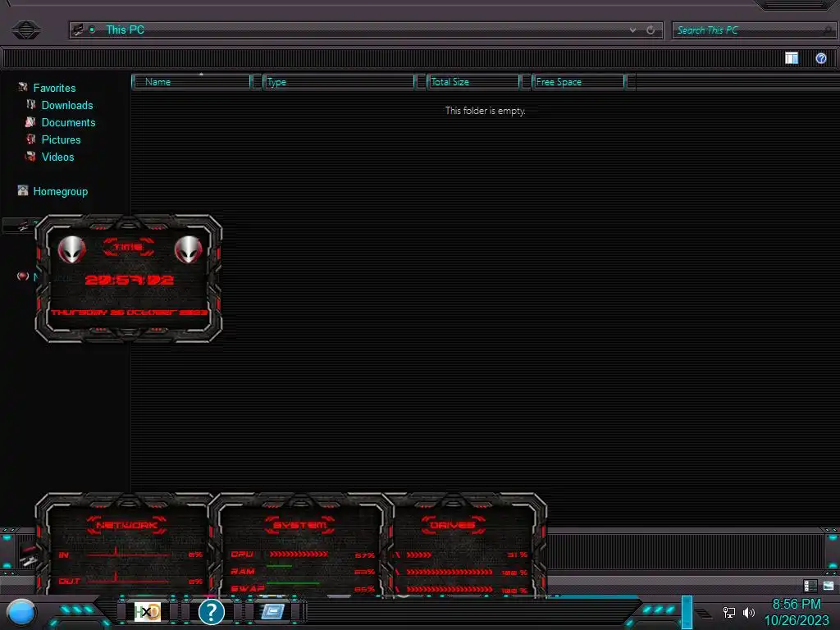The height and width of the screenshot is (630, 840).
Task: Click the Downloads folder icon
Action: 31,104
